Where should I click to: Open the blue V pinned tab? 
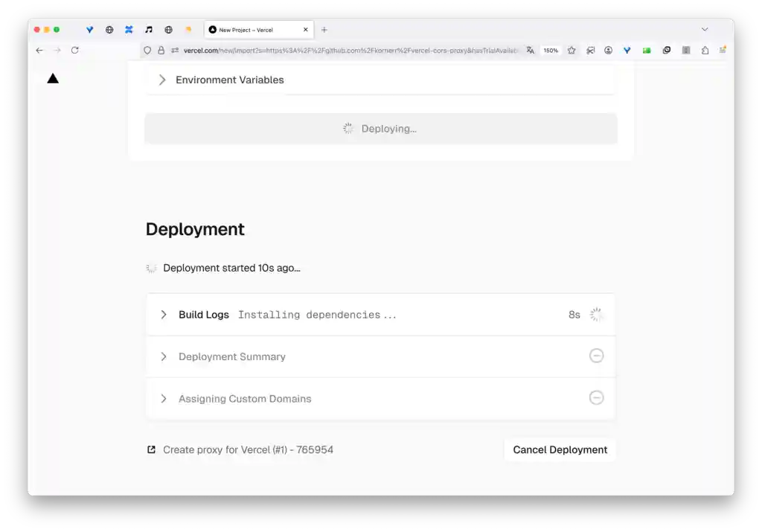(89, 30)
